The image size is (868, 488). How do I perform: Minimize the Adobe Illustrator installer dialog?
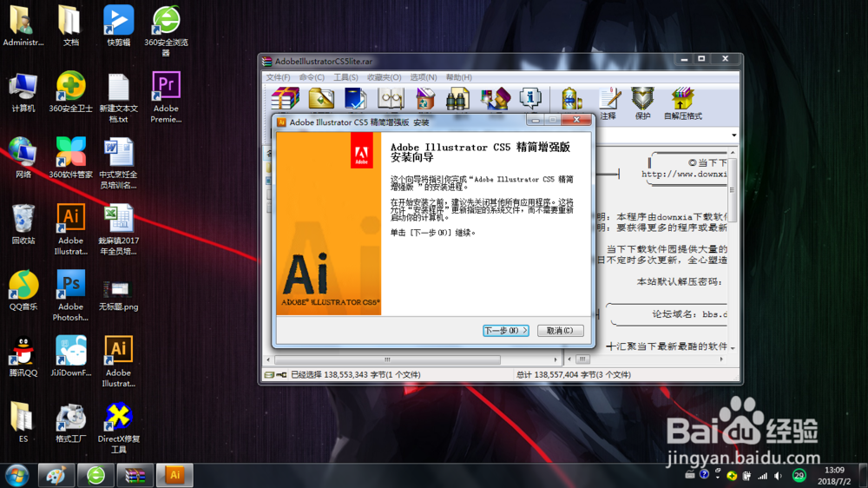pos(535,120)
